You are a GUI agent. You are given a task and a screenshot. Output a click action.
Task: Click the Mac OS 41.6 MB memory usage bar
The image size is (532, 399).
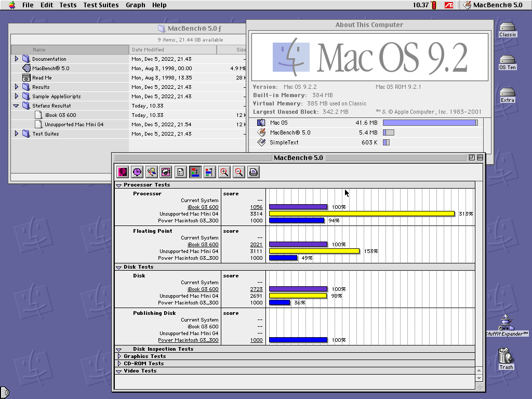click(430, 123)
